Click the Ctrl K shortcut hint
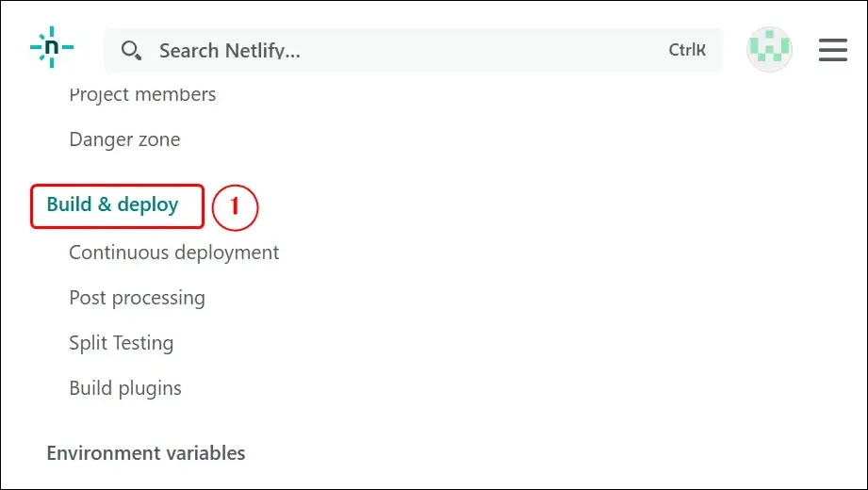 [x=687, y=51]
